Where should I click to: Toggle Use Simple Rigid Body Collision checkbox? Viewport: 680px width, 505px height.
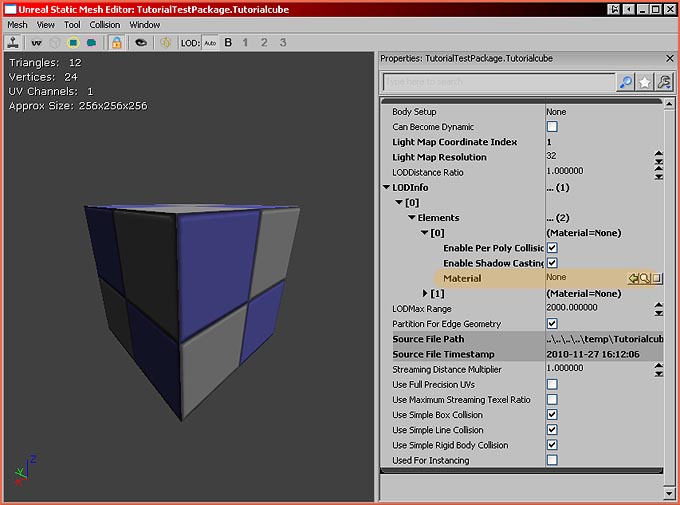coord(552,445)
